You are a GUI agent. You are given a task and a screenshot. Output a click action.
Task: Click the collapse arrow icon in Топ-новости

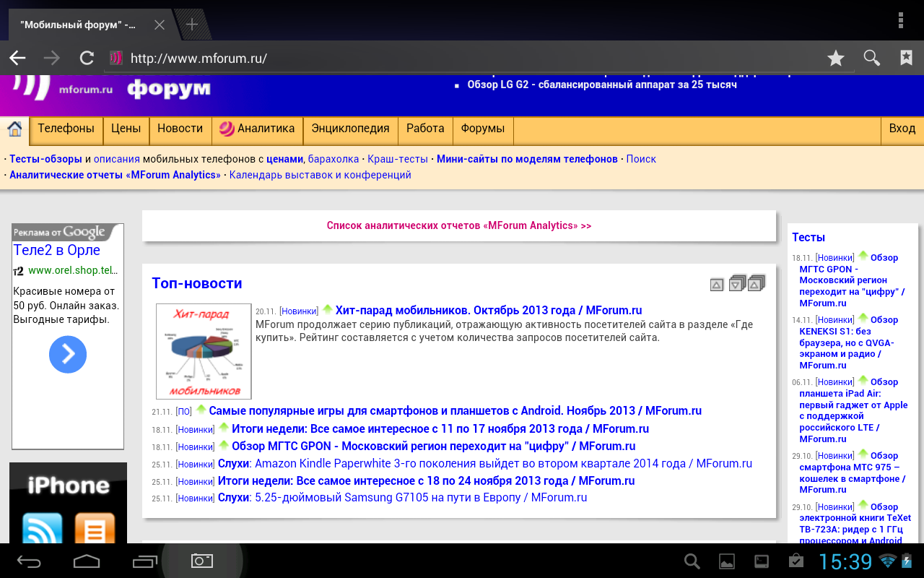(x=717, y=285)
